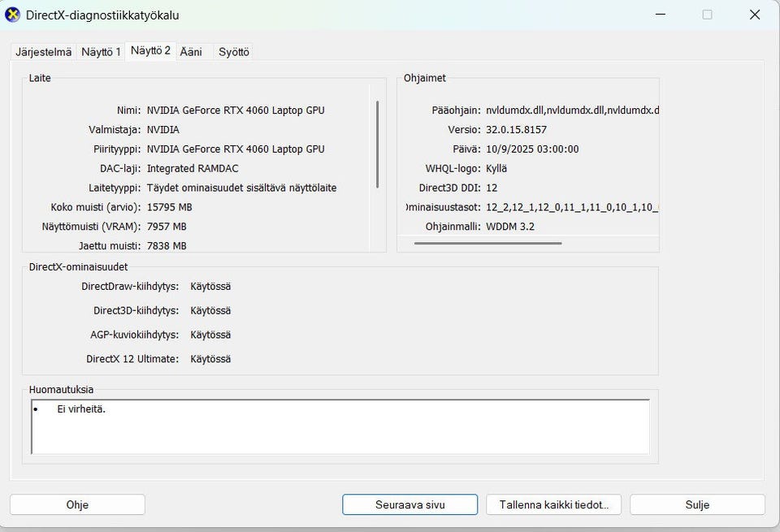Image resolution: width=780 pixels, height=532 pixels.
Task: Click inside the Huomautuksia text box
Action: pos(340,426)
